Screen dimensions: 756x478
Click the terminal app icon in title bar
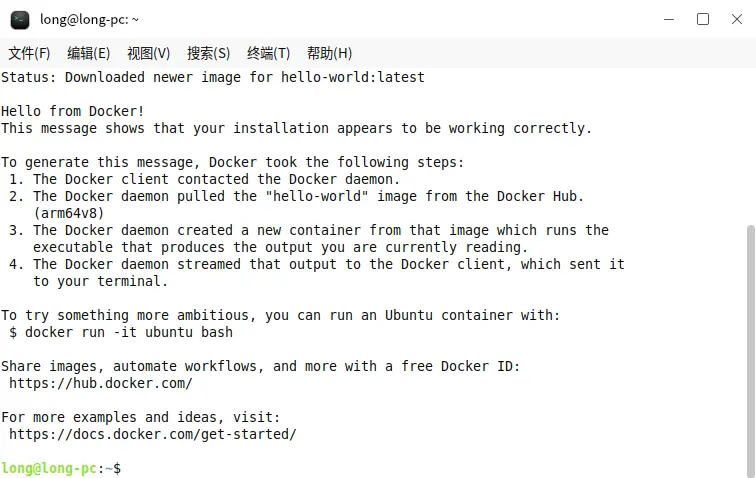coord(20,19)
